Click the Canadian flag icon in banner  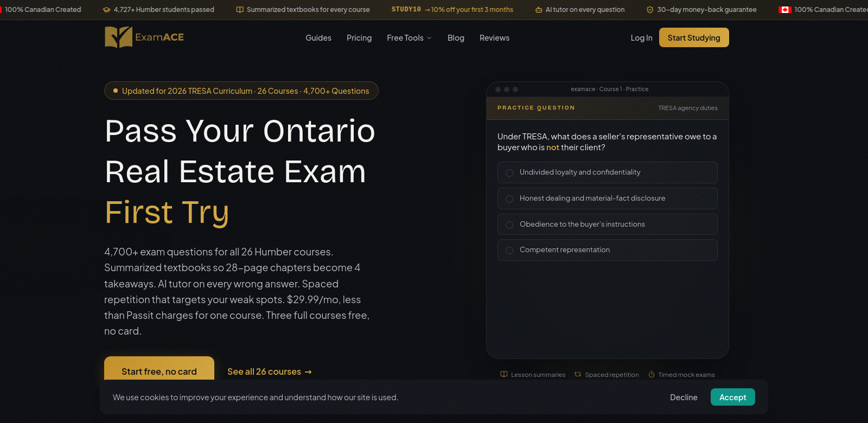pyautogui.click(x=785, y=10)
